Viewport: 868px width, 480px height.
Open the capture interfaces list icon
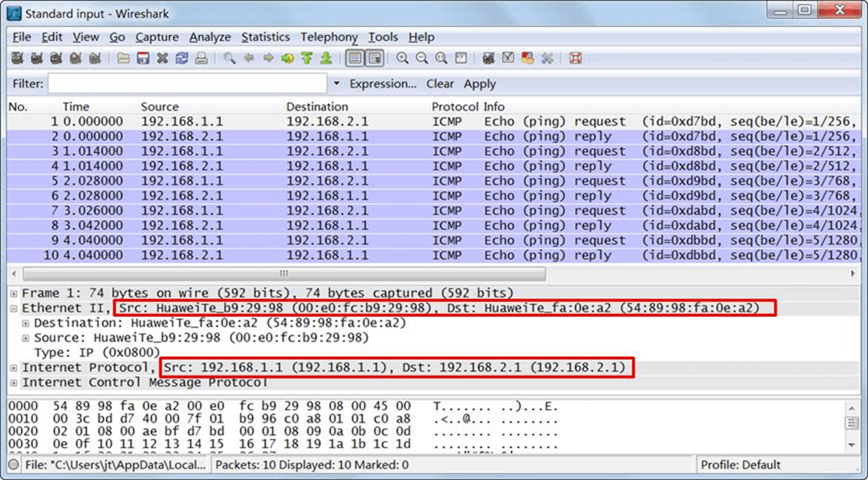(x=17, y=58)
